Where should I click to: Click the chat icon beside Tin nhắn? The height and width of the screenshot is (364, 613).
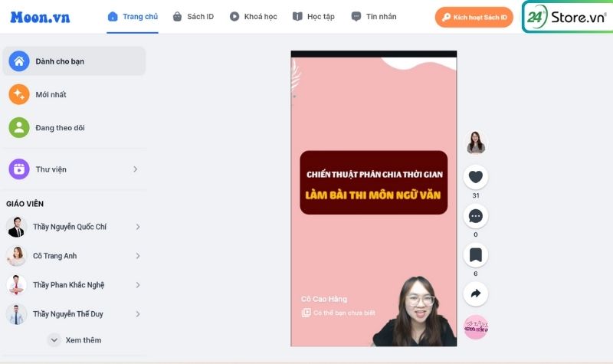point(356,16)
